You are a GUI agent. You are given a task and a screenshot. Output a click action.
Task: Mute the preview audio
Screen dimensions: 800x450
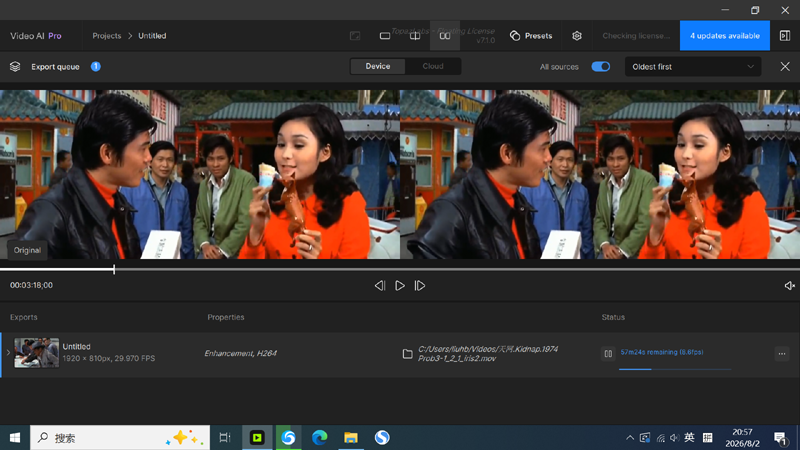point(789,286)
